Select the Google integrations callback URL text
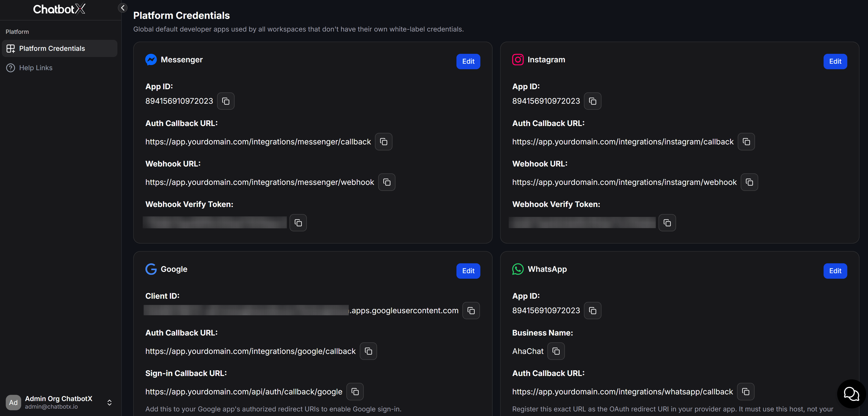Viewport: 868px width, 416px height. [250, 351]
